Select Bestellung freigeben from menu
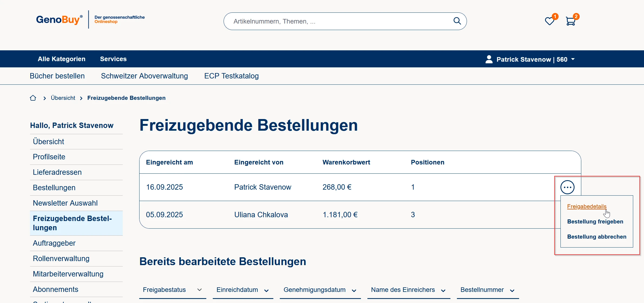 coord(595,222)
